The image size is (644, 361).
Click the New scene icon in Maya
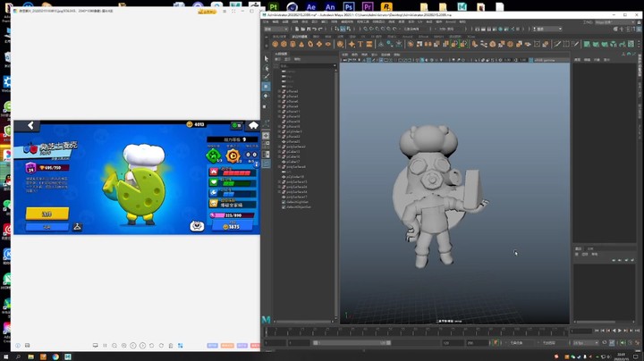pyautogui.click(x=297, y=29)
